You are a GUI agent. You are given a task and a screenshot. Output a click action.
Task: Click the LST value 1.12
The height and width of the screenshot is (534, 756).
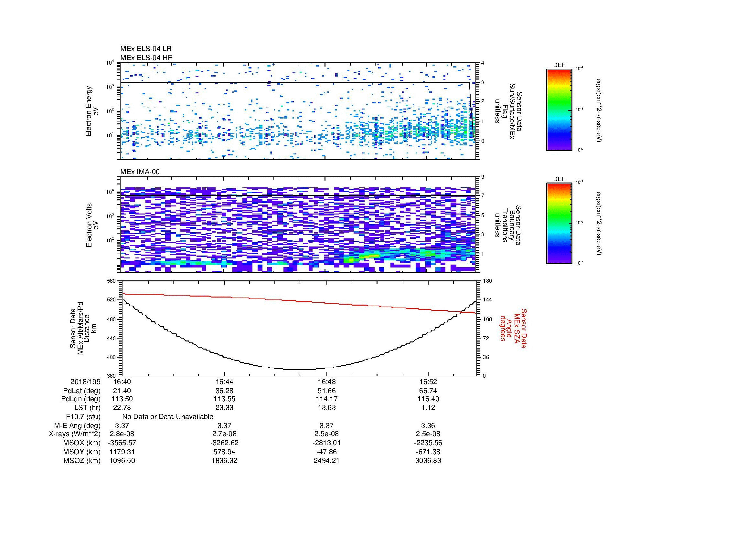(428, 408)
